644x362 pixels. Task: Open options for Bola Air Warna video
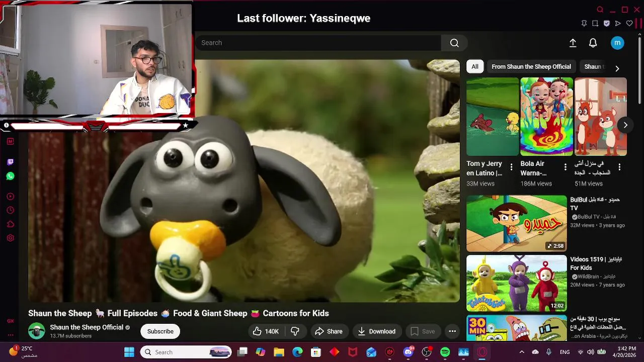[565, 167]
